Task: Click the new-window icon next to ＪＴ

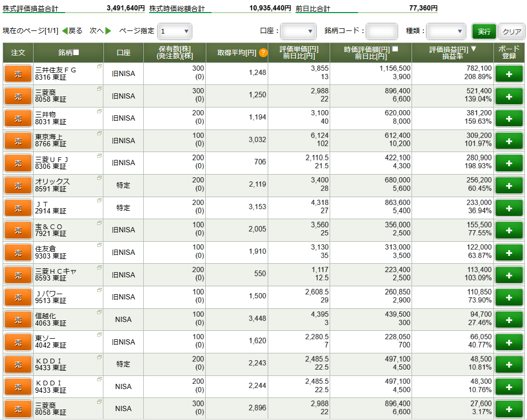Action: [x=99, y=200]
